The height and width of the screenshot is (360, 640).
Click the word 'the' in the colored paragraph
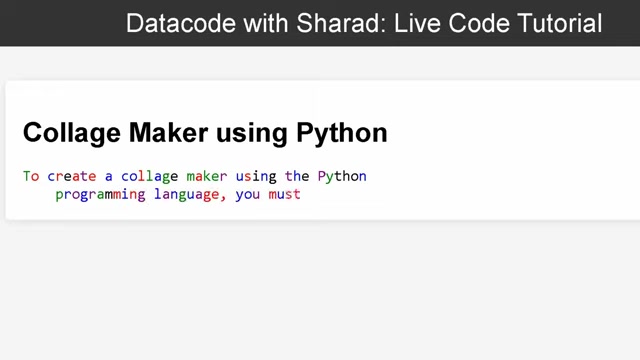tap(297, 176)
